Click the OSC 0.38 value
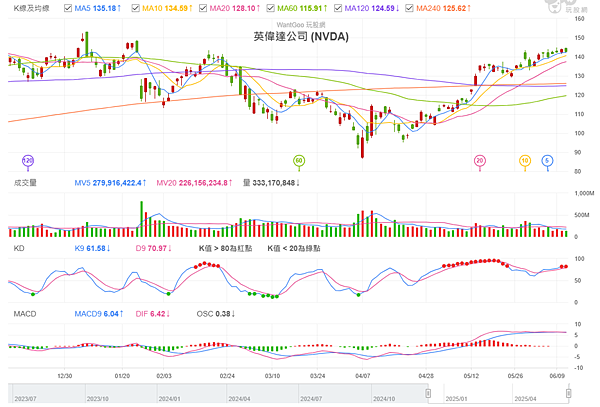600x407 pixels. [x=216, y=314]
